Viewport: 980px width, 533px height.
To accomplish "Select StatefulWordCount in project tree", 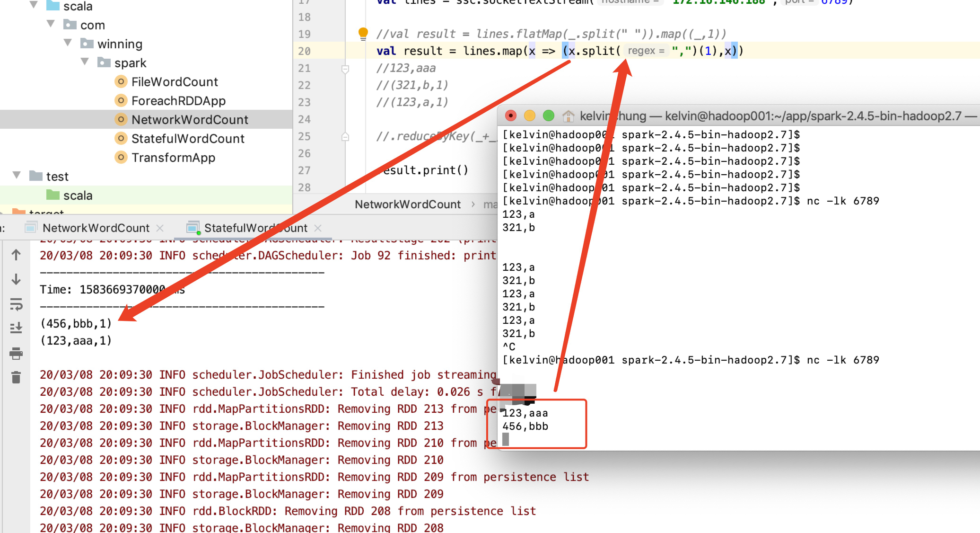I will coord(188,139).
